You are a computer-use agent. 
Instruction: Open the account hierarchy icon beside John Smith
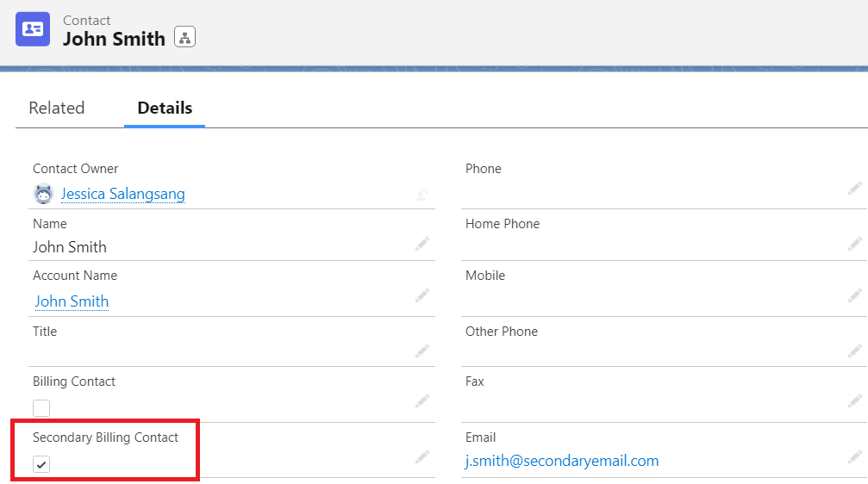point(184,37)
